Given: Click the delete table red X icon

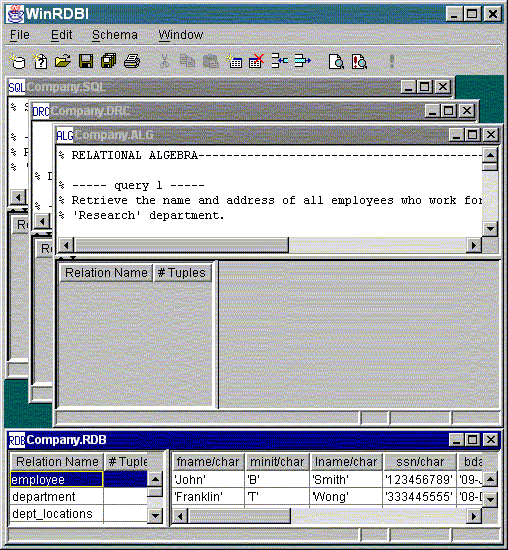Looking at the screenshot, I should [256, 61].
